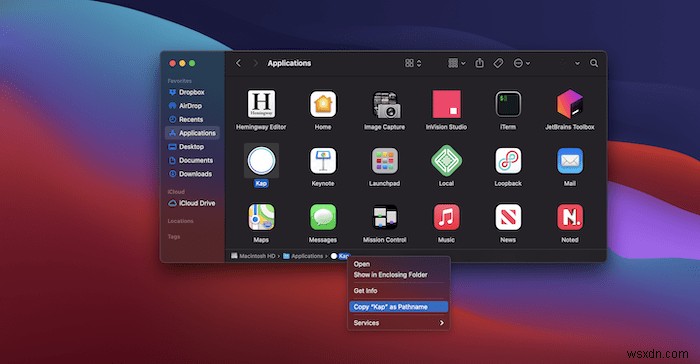Select the Maps app icon

click(x=261, y=217)
